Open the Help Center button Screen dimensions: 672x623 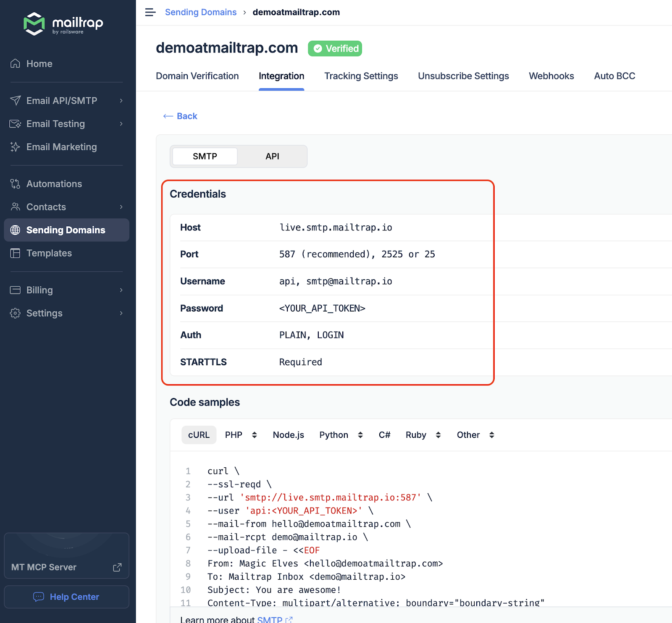66,597
